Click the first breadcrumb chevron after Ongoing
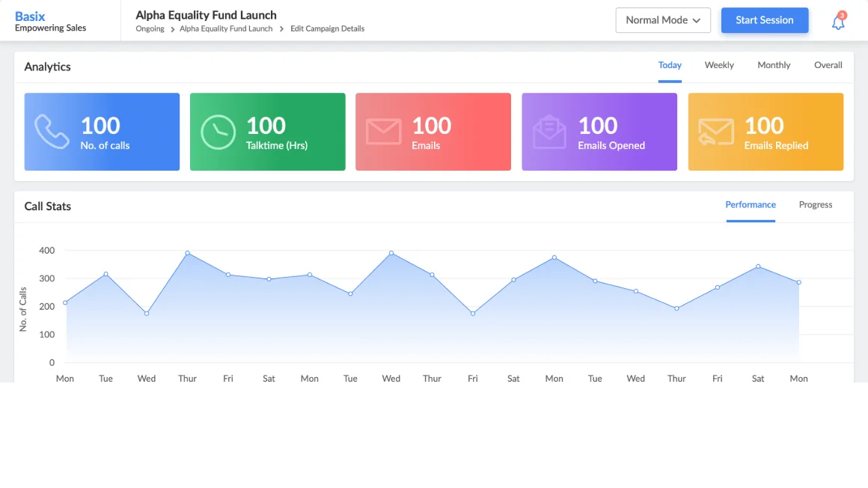The width and height of the screenshot is (868, 488). (x=173, y=29)
